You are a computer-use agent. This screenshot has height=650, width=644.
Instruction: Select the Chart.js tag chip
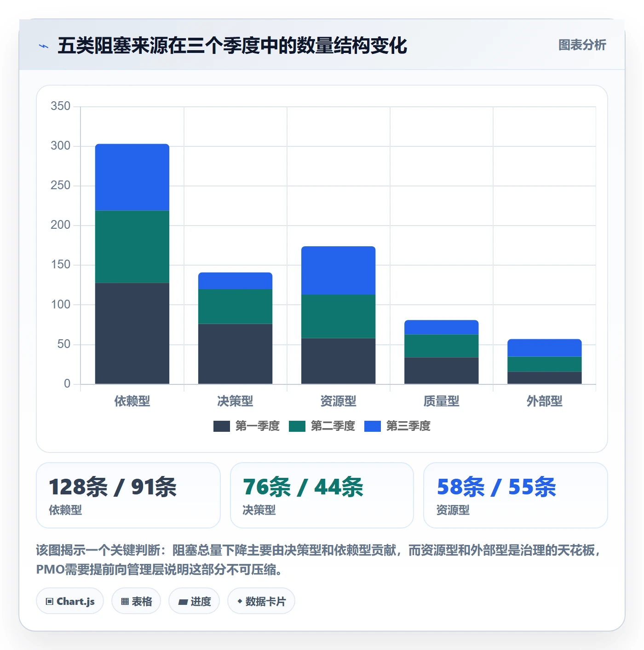(x=70, y=601)
